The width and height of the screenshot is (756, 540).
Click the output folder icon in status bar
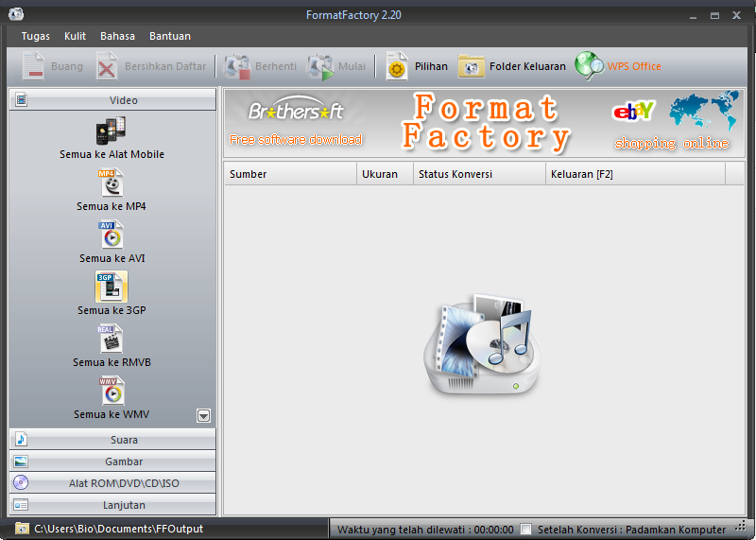22,529
